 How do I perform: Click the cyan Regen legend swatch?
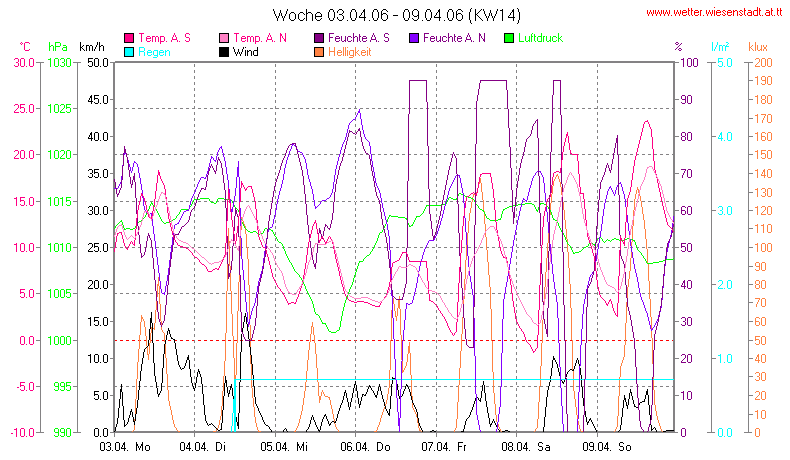pyautogui.click(x=129, y=52)
